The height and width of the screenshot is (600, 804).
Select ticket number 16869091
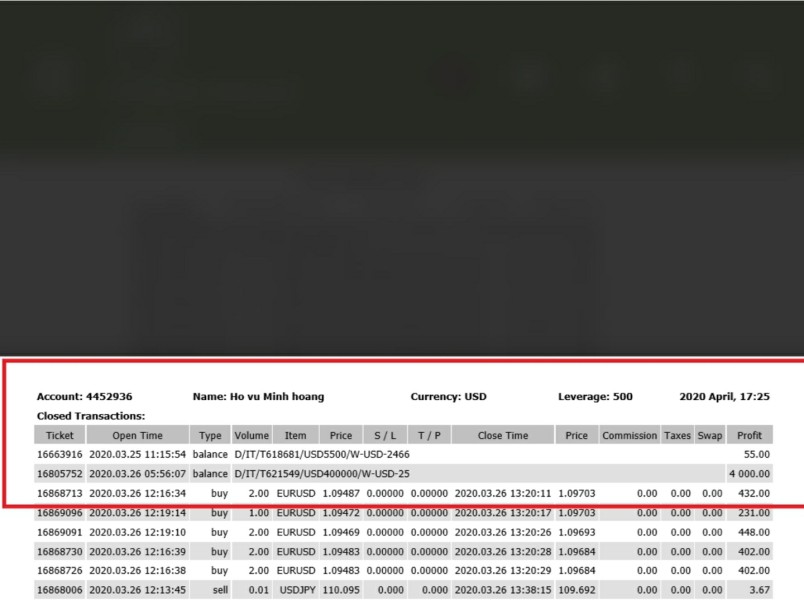click(59, 532)
